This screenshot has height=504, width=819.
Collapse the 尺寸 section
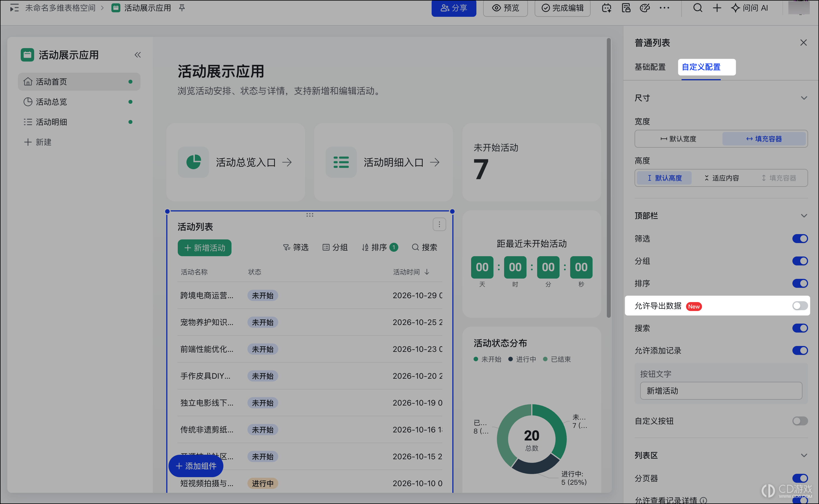click(804, 98)
